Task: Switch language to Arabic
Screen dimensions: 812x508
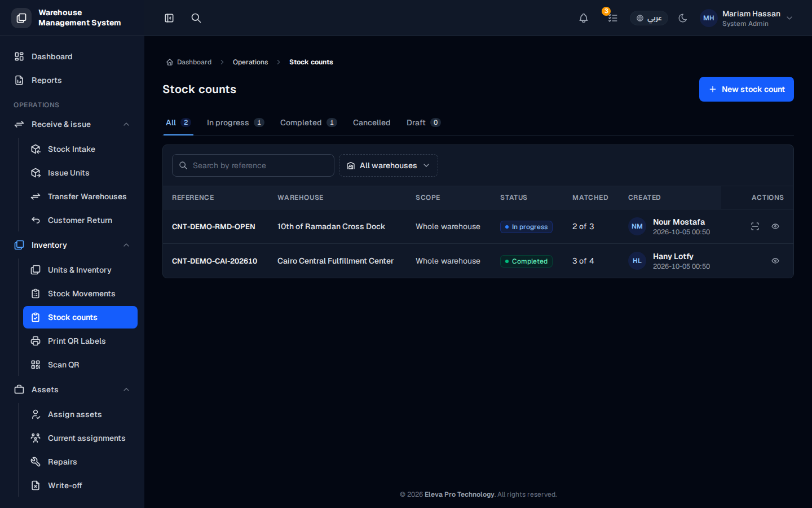Action: (x=649, y=18)
